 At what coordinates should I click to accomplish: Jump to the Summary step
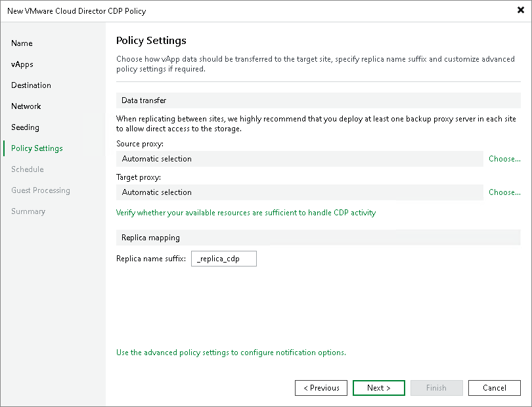tap(28, 211)
